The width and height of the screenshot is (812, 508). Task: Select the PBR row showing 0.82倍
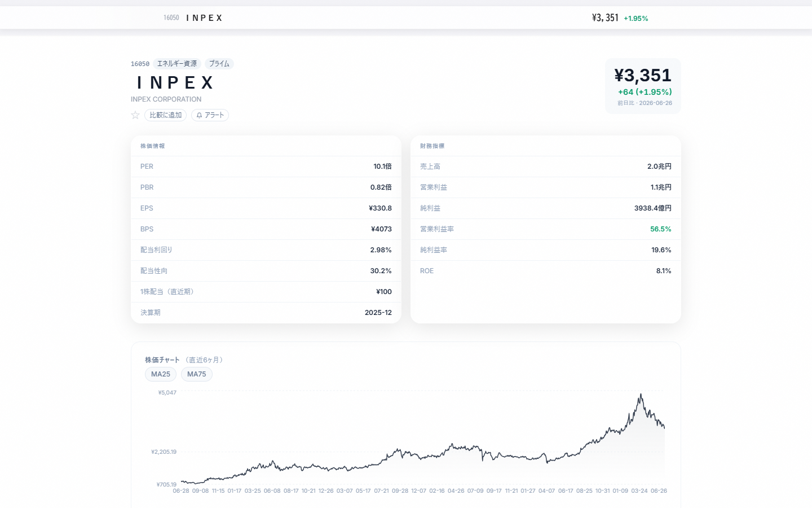coord(266,187)
